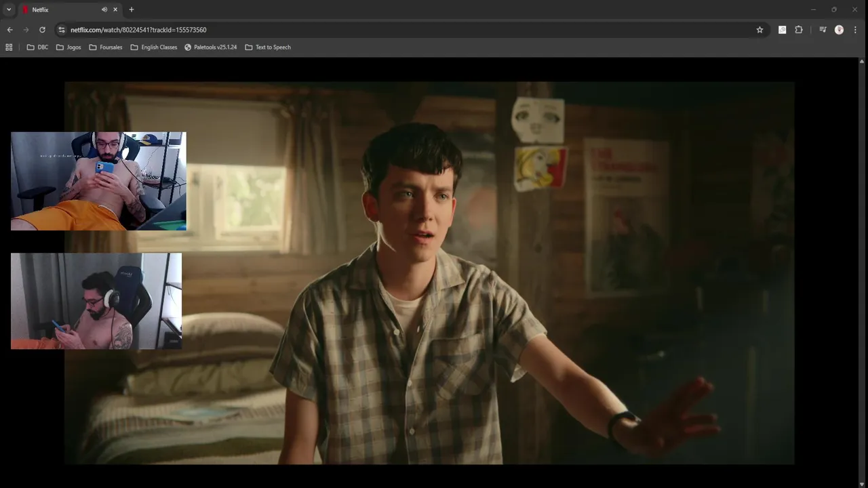This screenshot has height=488, width=868.
Task: Open the tab search dropdown arrow
Action: click(x=9, y=9)
